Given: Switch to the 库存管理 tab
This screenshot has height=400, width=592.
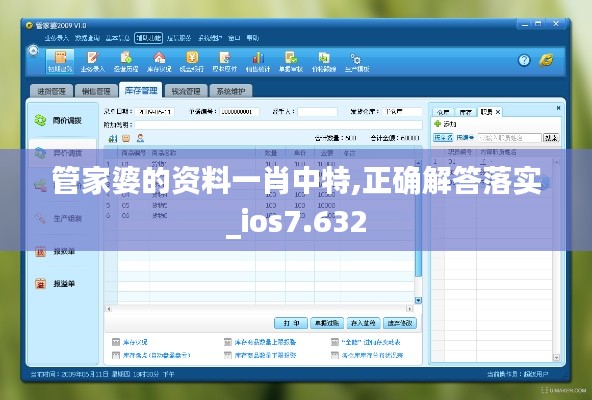Looking at the screenshot, I should coord(141,91).
